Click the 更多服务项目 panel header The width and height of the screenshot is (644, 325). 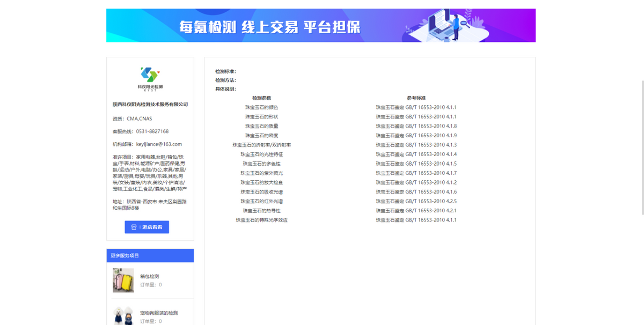(x=150, y=255)
